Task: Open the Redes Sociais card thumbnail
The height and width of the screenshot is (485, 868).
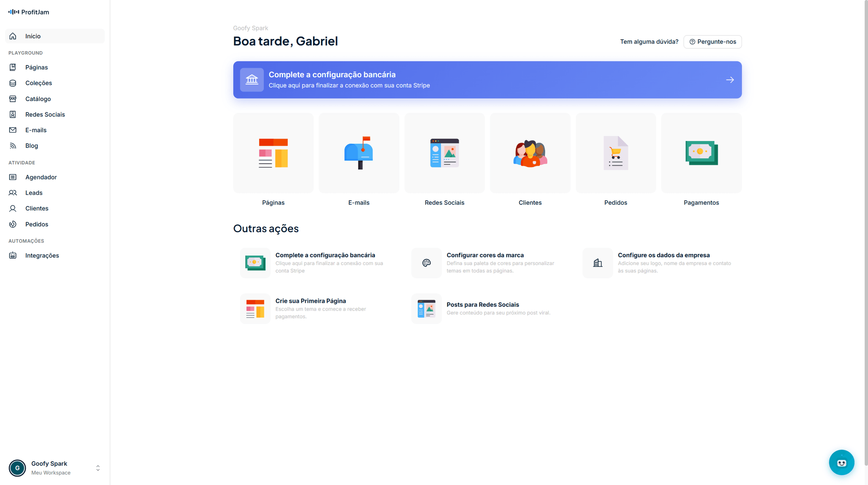Action: pos(444,153)
